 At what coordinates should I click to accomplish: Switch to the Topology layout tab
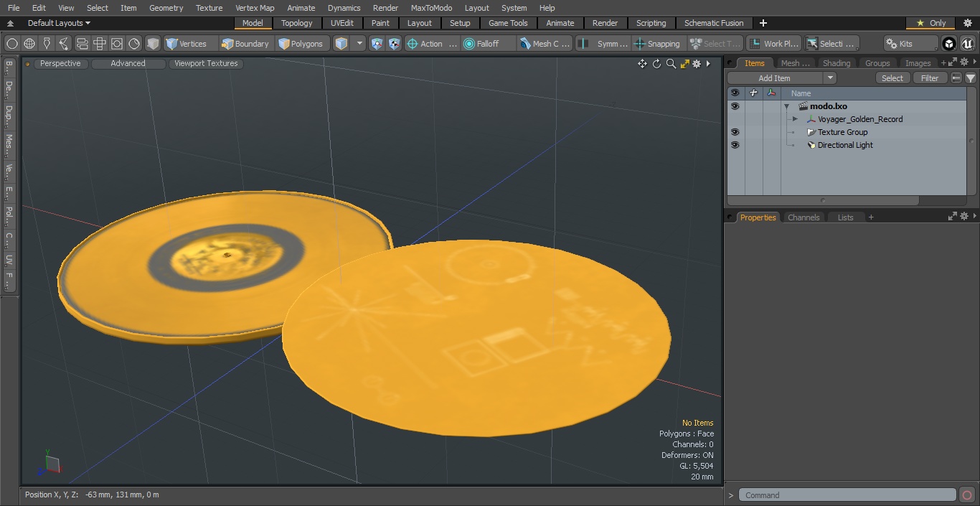[x=297, y=23]
